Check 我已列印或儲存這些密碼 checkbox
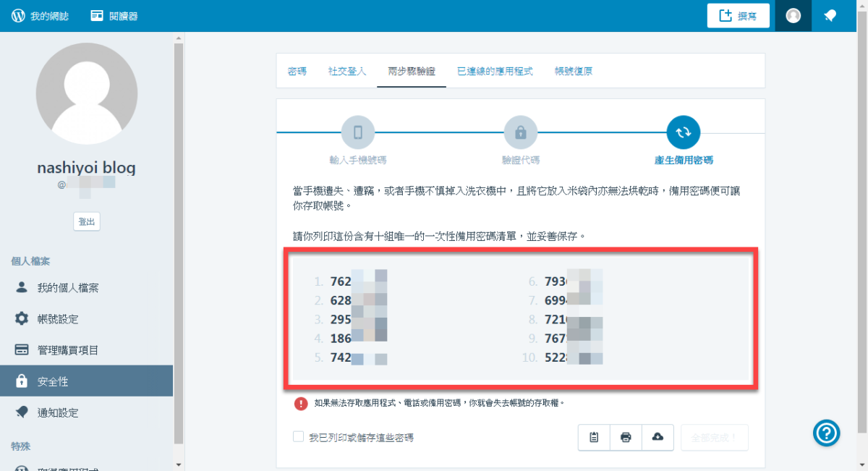The width and height of the screenshot is (868, 471). click(x=298, y=437)
